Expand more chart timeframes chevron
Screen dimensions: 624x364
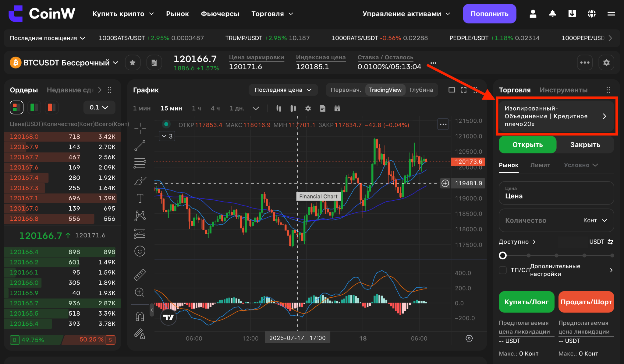tap(256, 108)
